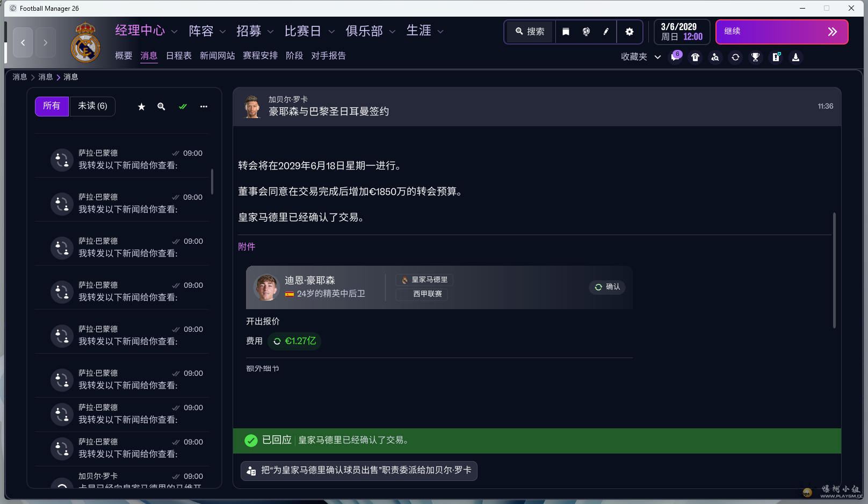Open the competitions trophy icon
868x504 pixels.
click(x=755, y=57)
